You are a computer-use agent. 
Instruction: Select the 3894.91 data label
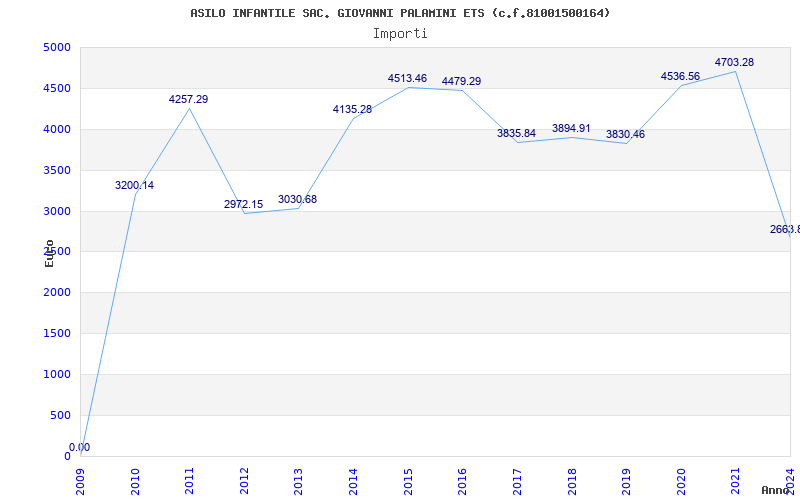click(x=571, y=128)
